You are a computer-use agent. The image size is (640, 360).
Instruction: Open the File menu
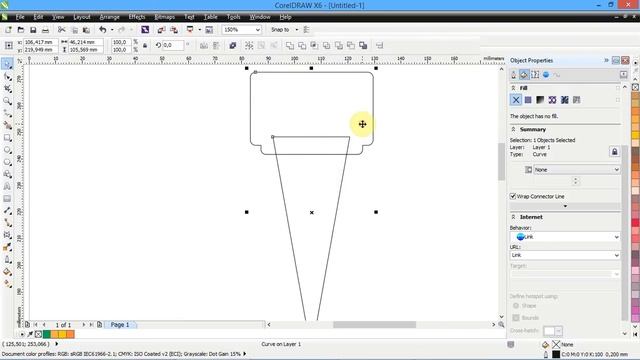20,17
